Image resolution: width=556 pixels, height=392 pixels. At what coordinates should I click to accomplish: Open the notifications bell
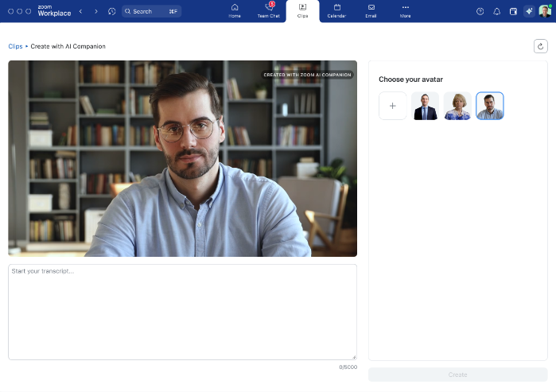(x=497, y=11)
